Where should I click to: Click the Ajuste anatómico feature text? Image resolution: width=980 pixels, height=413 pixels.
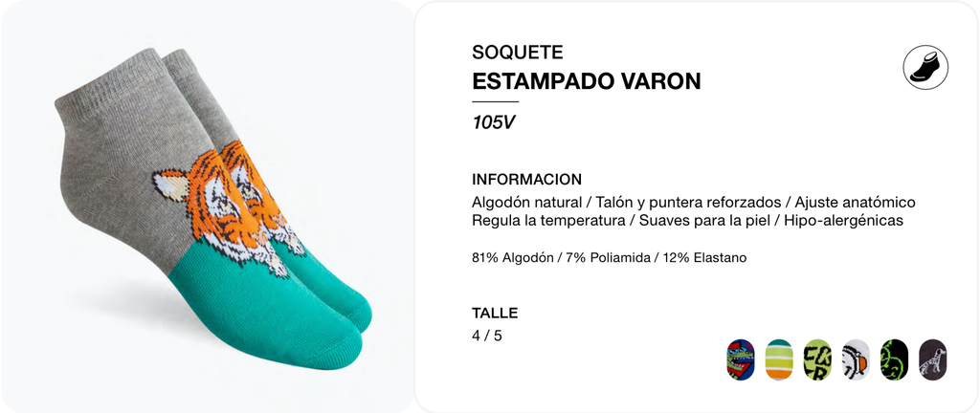pyautogui.click(x=855, y=203)
